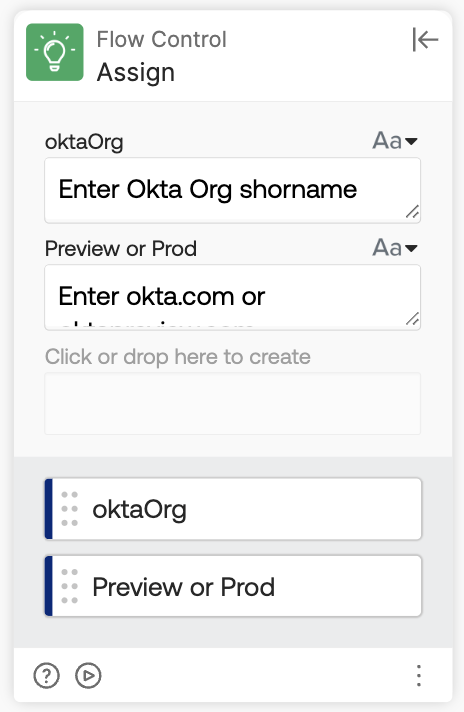Collapse the card with the arrow-to-bar icon
464x712 pixels.
point(425,40)
